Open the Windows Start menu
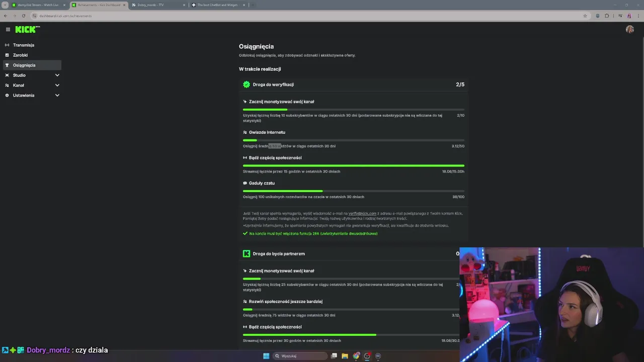 tap(266, 356)
